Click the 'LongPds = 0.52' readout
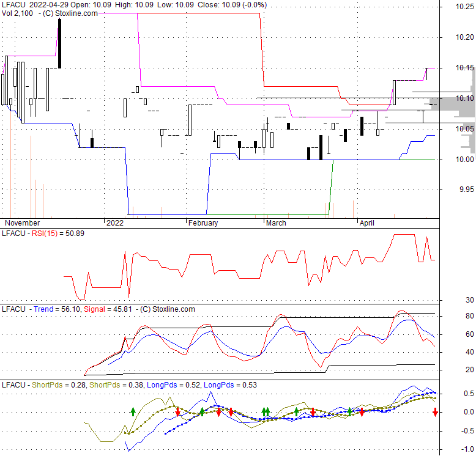 click(173, 385)
